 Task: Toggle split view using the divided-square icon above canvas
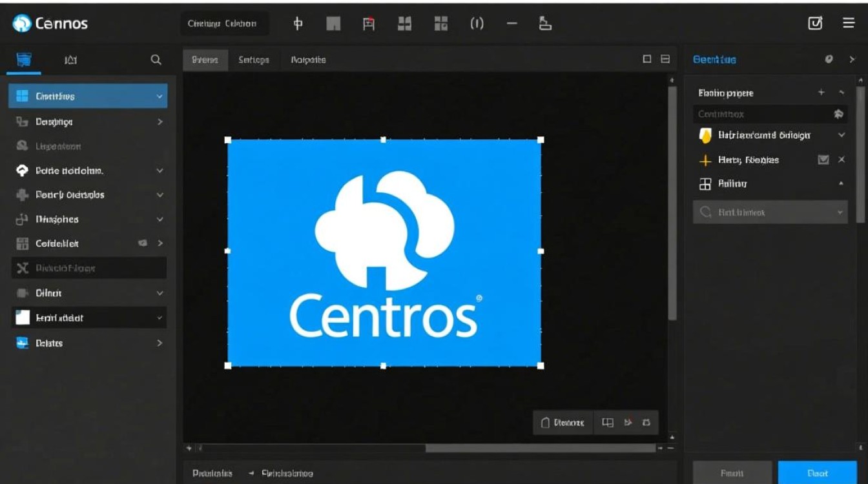(665, 59)
